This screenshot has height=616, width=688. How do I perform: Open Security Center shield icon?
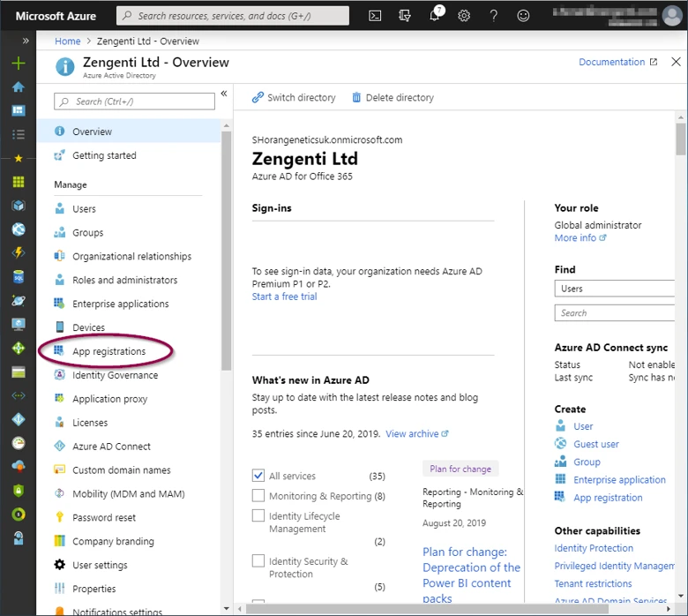pyautogui.click(x=19, y=491)
